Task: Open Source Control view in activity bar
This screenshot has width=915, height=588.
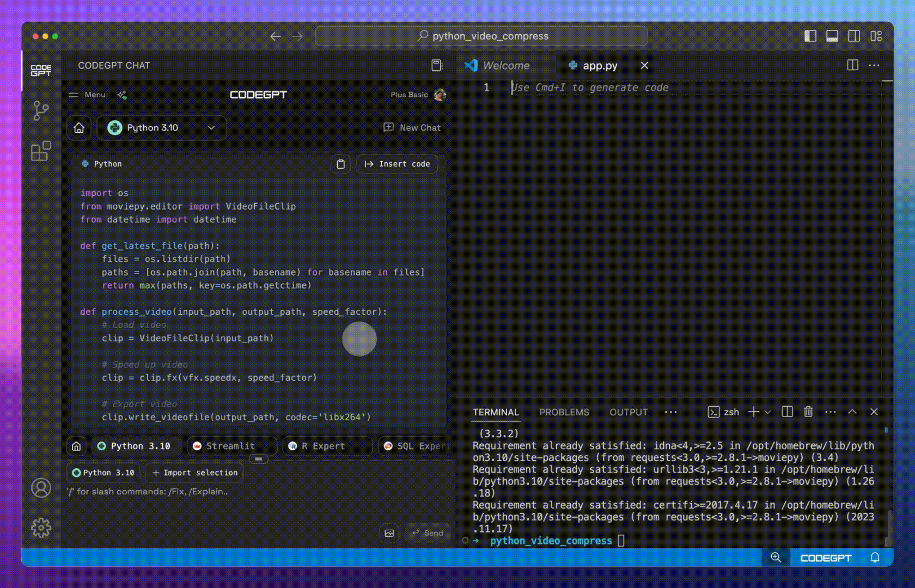Action: click(x=41, y=111)
